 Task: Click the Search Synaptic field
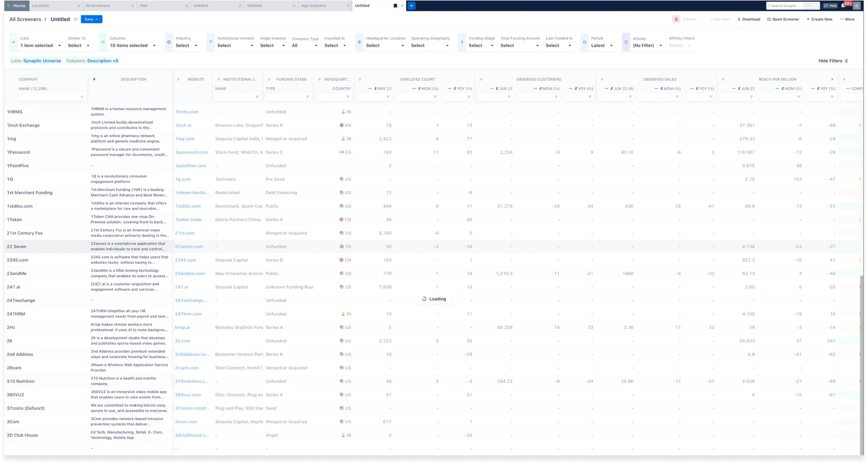tap(792, 6)
